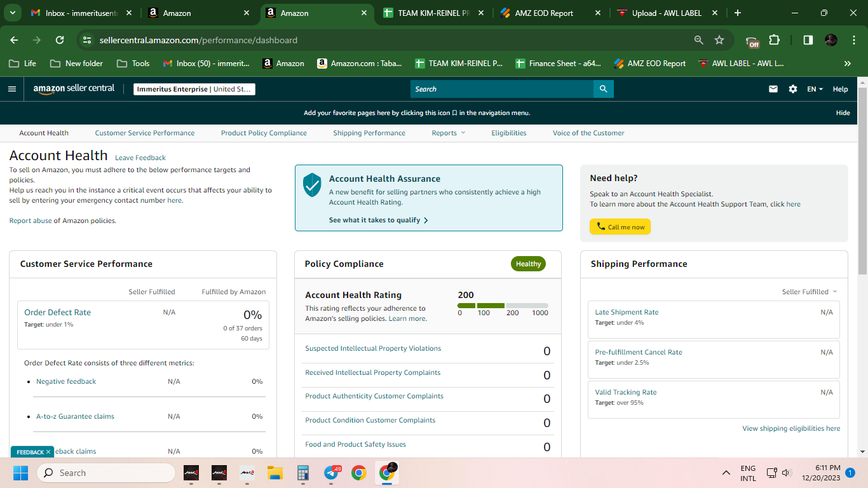
Task: Open Learn more under Account Health Rating
Action: [x=407, y=318]
